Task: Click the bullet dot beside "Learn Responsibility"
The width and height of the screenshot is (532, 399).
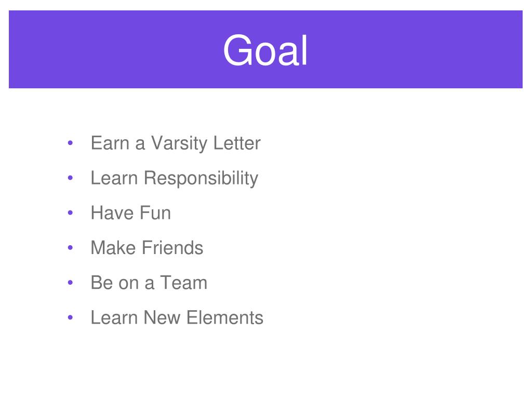Action: (70, 178)
